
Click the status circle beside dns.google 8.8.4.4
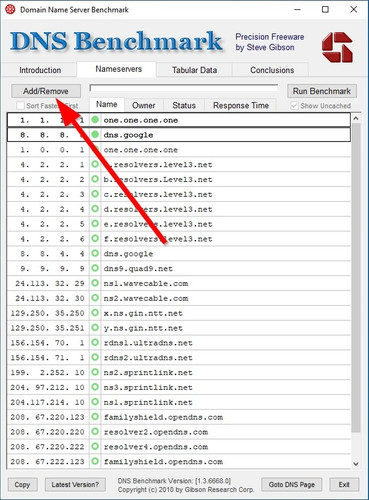95,253
